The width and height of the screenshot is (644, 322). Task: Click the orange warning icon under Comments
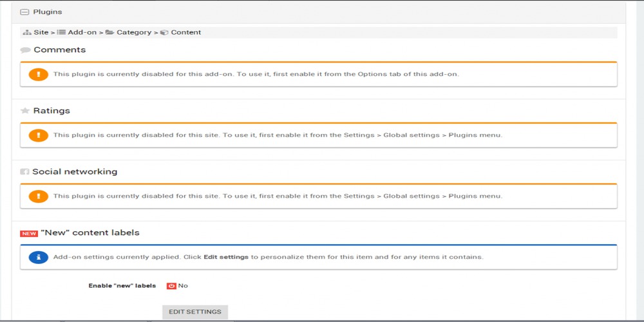pyautogui.click(x=39, y=74)
